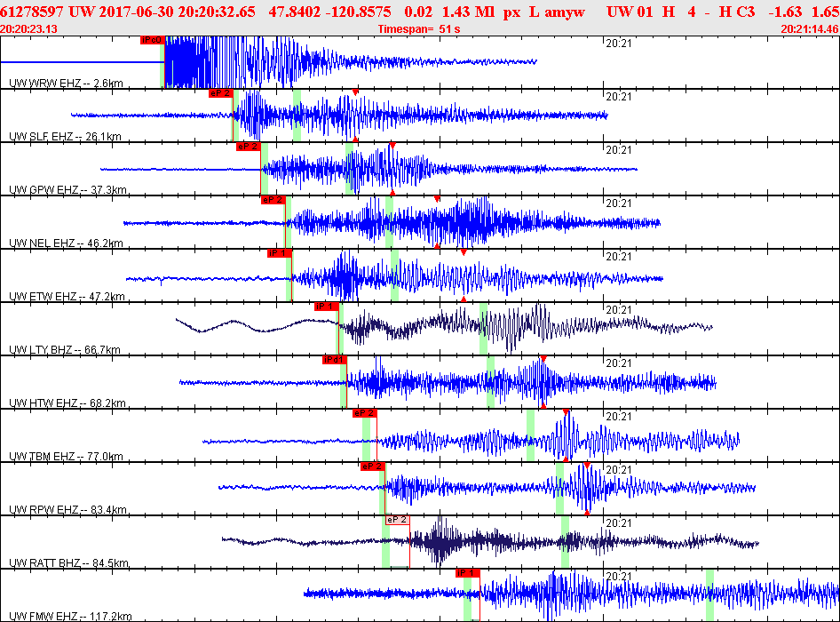The height and width of the screenshot is (622, 840).
Task: Select the iPc0 pick flag on WRW trace
Action: [152, 40]
